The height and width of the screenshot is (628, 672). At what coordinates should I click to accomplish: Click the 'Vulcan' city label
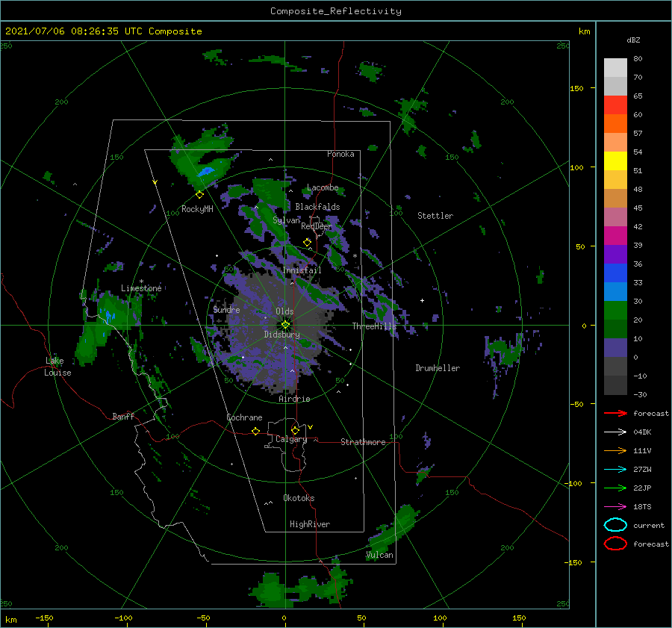pos(379,555)
